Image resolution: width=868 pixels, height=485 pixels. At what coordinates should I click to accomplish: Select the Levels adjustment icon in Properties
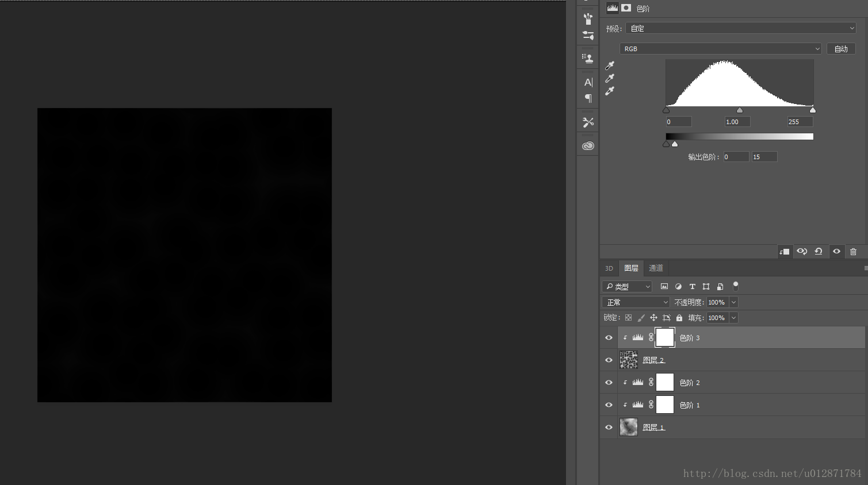coord(613,8)
